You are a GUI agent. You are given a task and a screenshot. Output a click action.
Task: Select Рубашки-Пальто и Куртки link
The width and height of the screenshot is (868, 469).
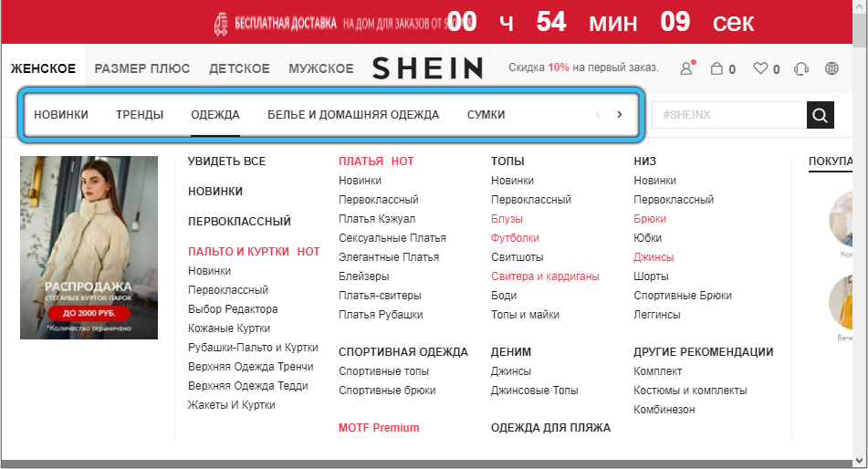point(253,347)
